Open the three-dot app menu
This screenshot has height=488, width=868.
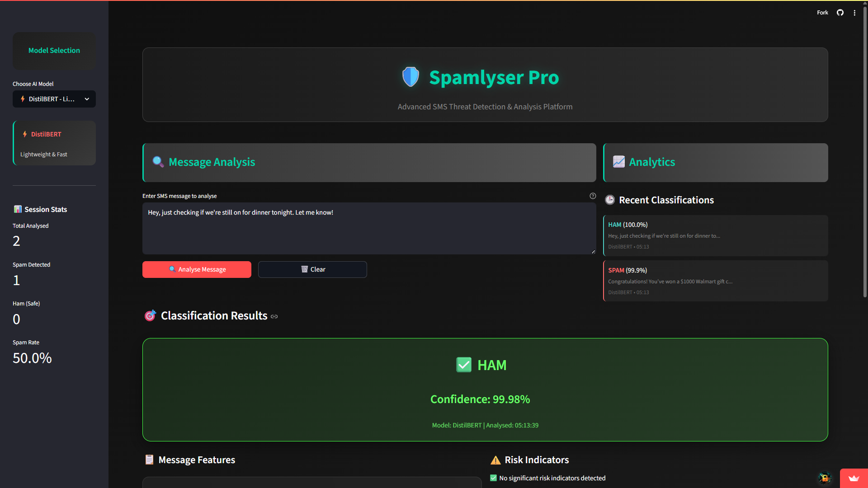coord(854,13)
